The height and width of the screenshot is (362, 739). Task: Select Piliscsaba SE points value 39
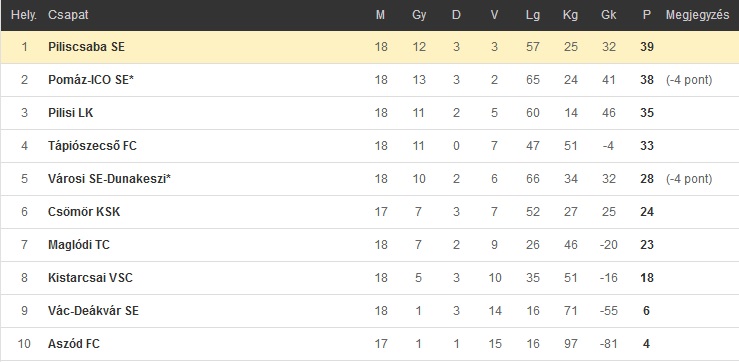coord(647,47)
